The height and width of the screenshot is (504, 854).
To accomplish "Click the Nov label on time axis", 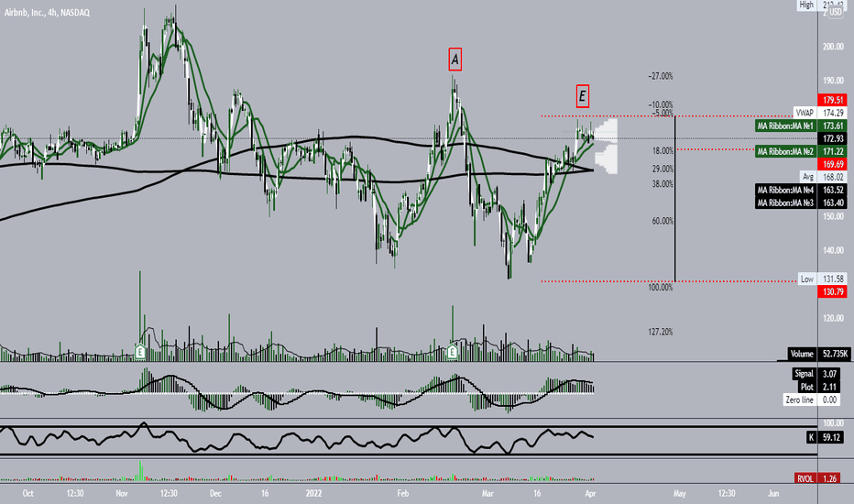I will (x=122, y=494).
